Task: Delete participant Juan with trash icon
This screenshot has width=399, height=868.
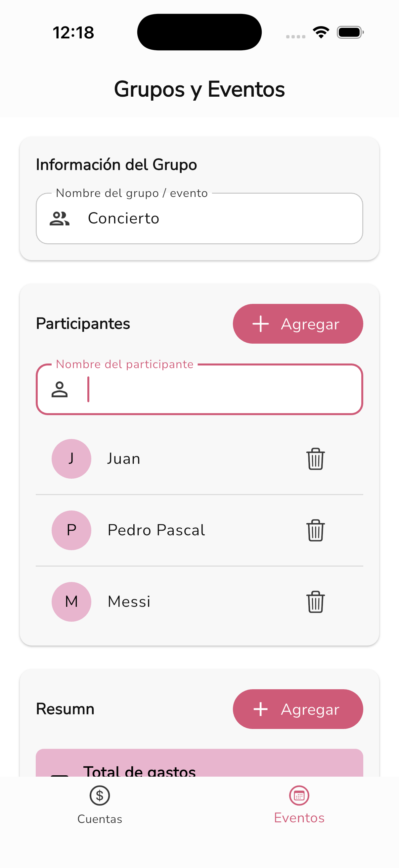Action: tap(315, 458)
